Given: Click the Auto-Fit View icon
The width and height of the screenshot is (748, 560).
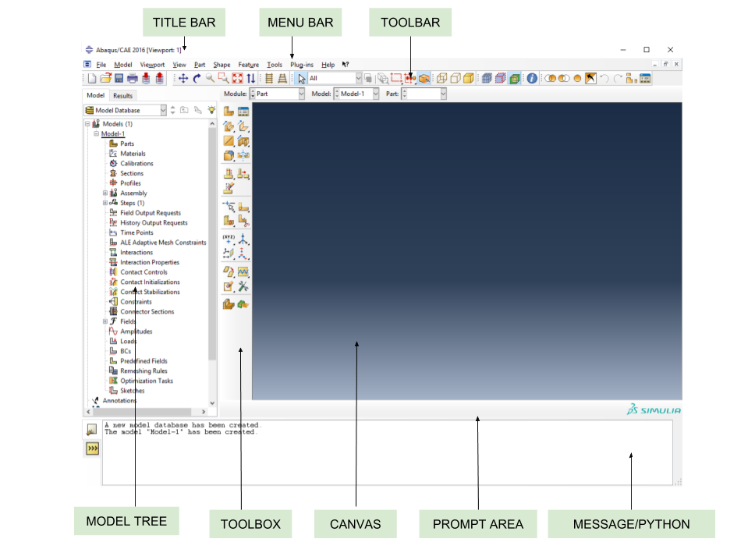Looking at the screenshot, I should [237, 79].
